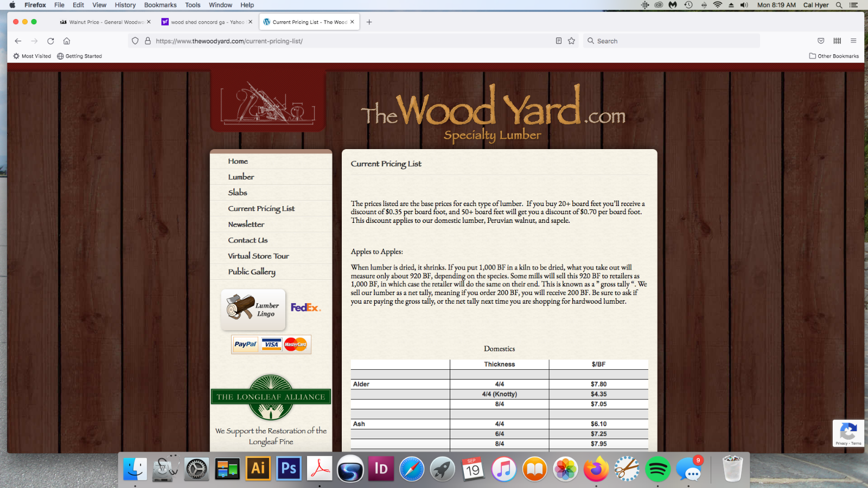This screenshot has height=488, width=868.
Task: Open a new tab with the plus button
Action: [369, 22]
